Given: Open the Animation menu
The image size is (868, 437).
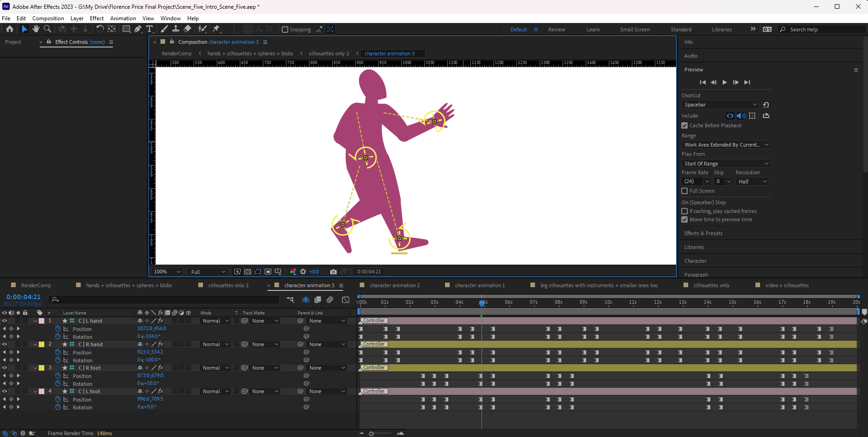Looking at the screenshot, I should tap(123, 18).
